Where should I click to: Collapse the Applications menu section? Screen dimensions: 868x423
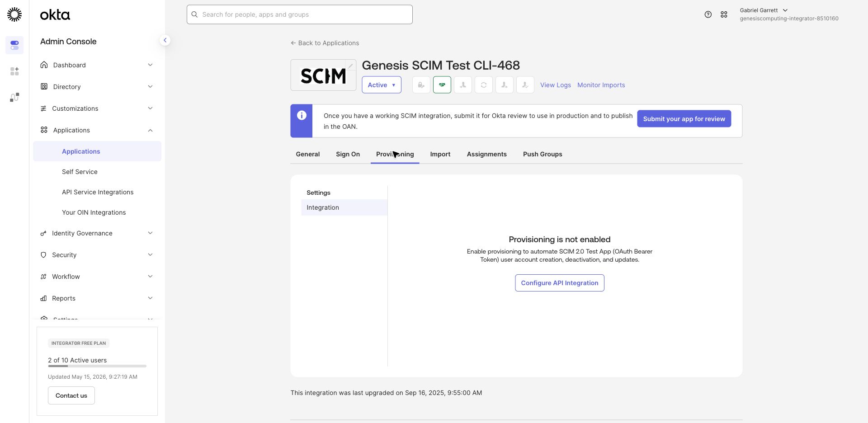[97, 130]
